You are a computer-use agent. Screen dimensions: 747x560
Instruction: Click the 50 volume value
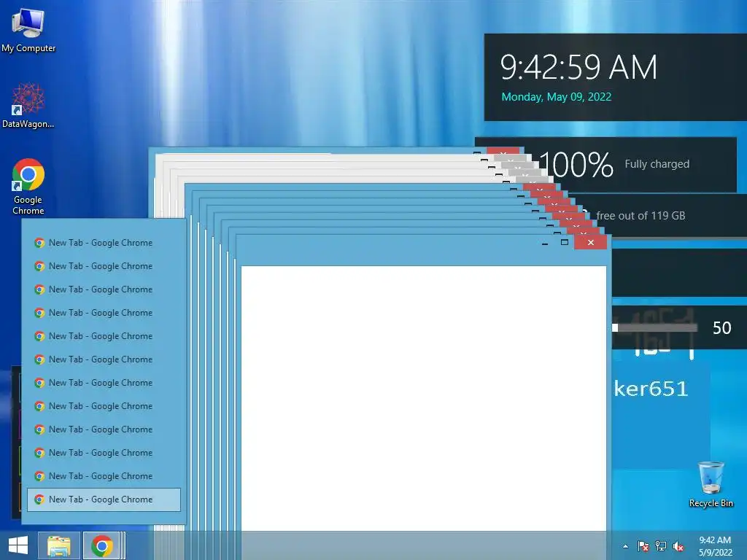(721, 328)
